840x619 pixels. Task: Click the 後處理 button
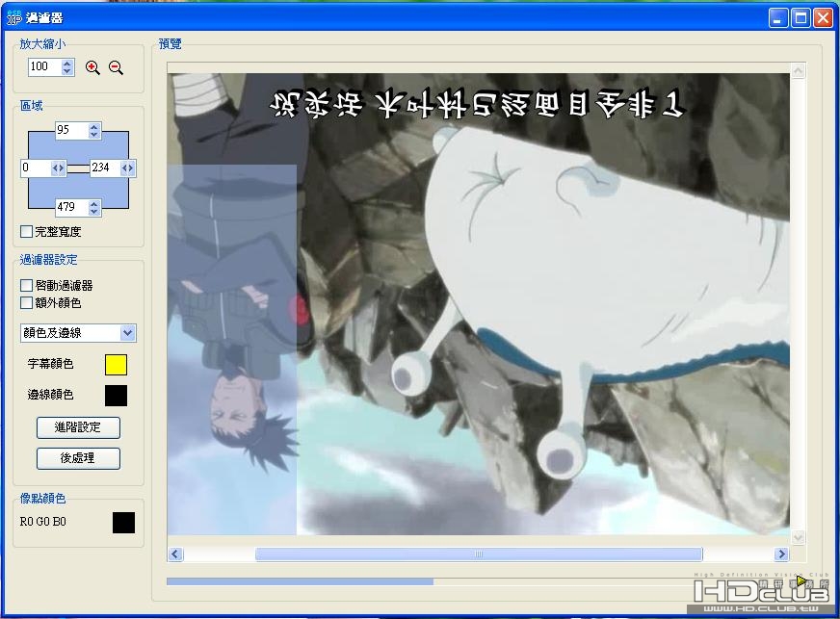coord(78,458)
